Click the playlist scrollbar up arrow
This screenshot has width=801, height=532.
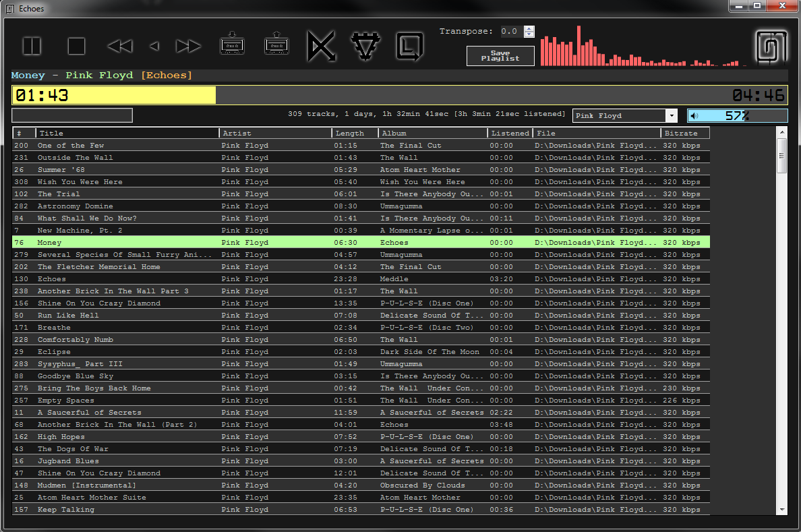coord(781,132)
